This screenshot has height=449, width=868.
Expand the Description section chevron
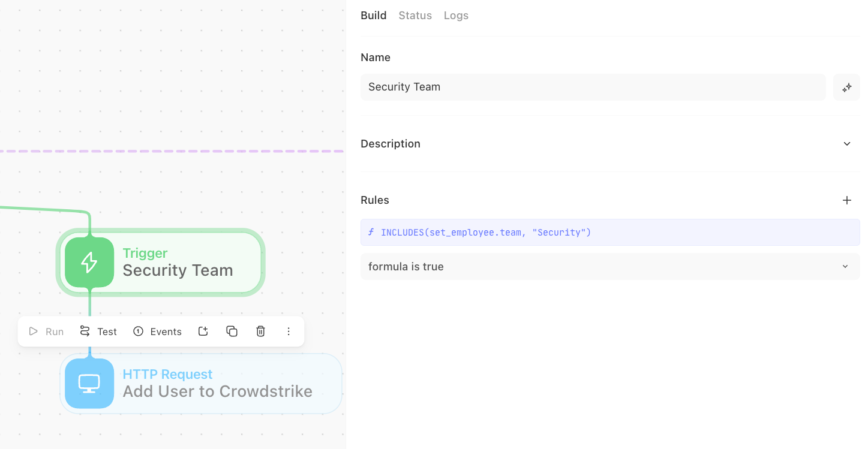click(847, 144)
